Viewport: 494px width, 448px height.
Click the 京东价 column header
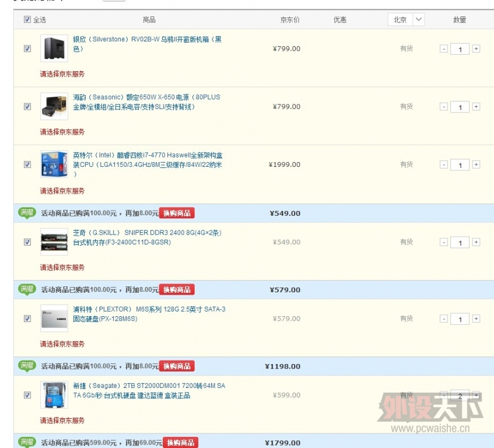[x=290, y=20]
